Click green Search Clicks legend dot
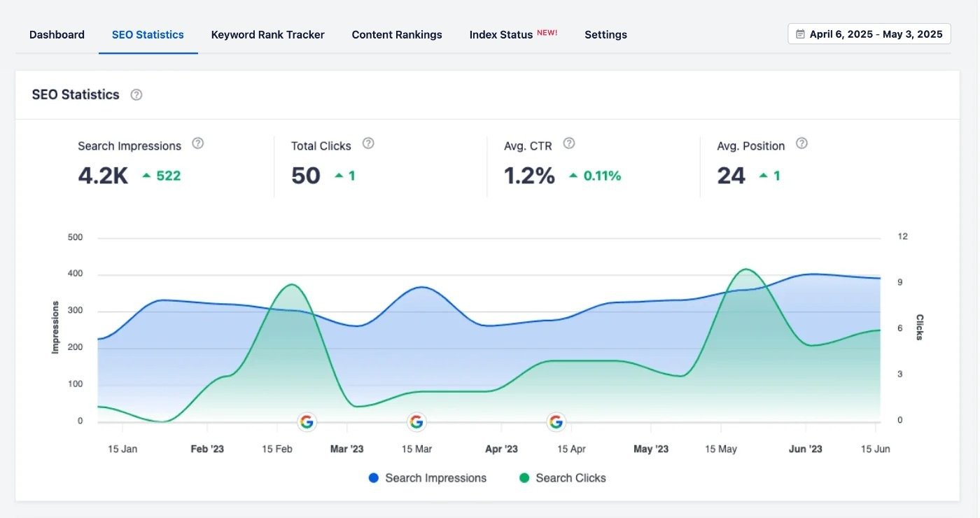The width and height of the screenshot is (980, 518). click(x=524, y=478)
